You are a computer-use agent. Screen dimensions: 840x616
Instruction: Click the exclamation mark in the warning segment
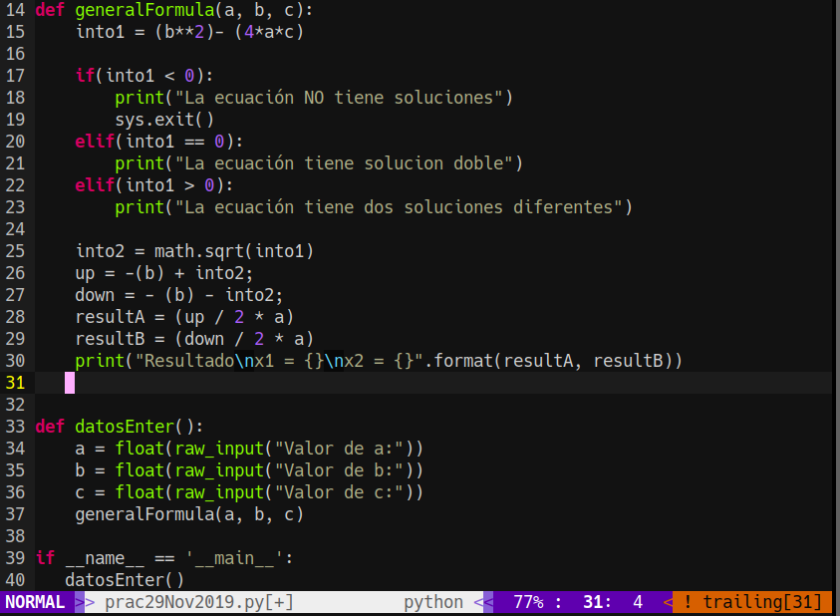[x=688, y=601]
